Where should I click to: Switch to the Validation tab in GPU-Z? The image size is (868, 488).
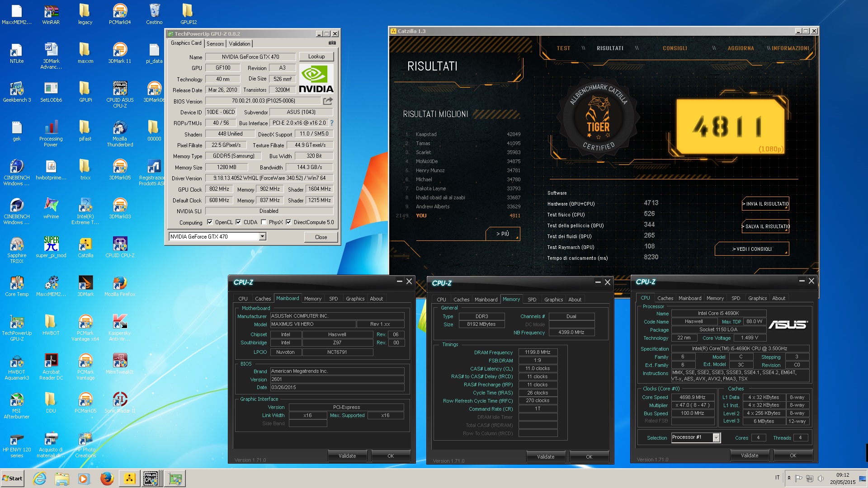[x=240, y=43]
